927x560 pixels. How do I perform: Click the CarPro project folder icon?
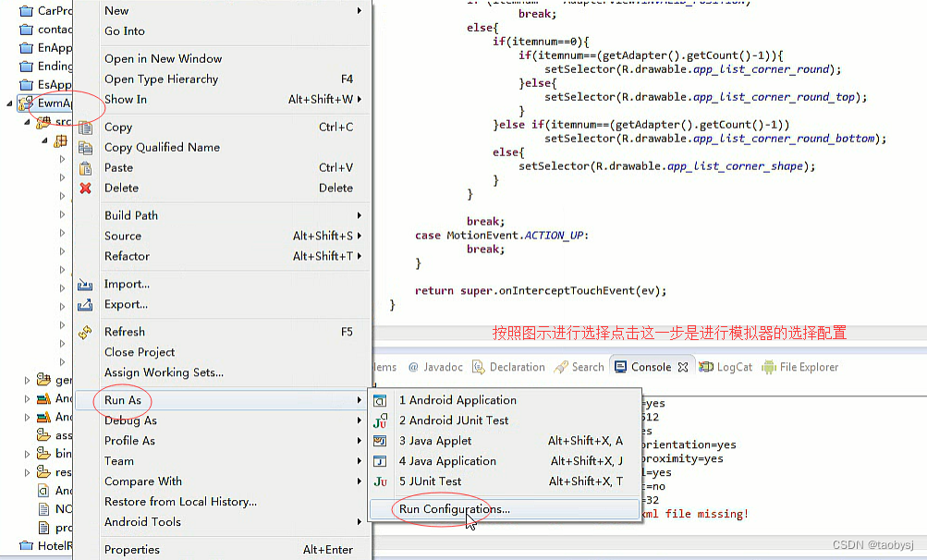[x=26, y=11]
